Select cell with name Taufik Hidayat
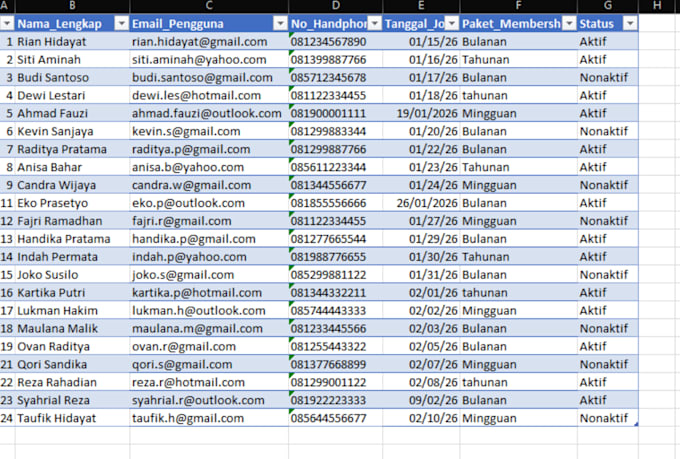680x459 pixels. pos(72,418)
